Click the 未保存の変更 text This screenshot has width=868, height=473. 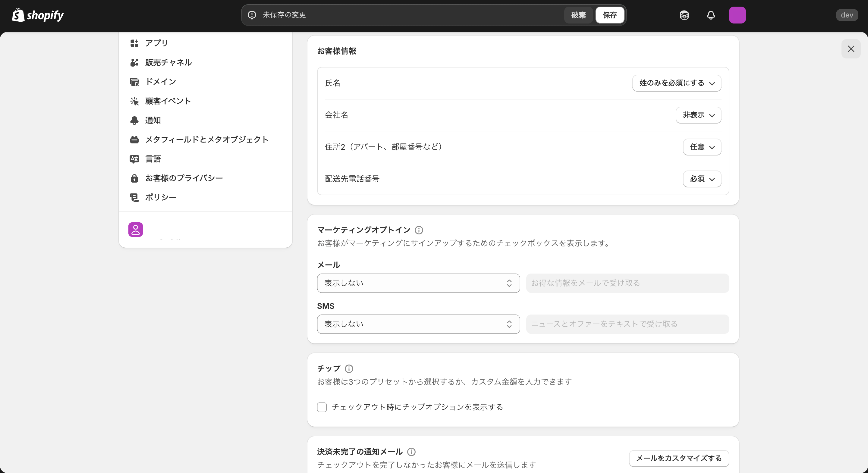[x=285, y=15]
